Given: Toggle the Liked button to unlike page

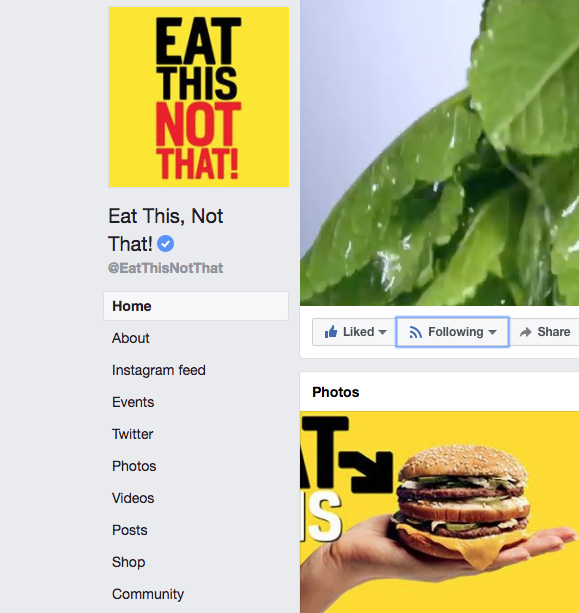Looking at the screenshot, I should click(x=354, y=332).
